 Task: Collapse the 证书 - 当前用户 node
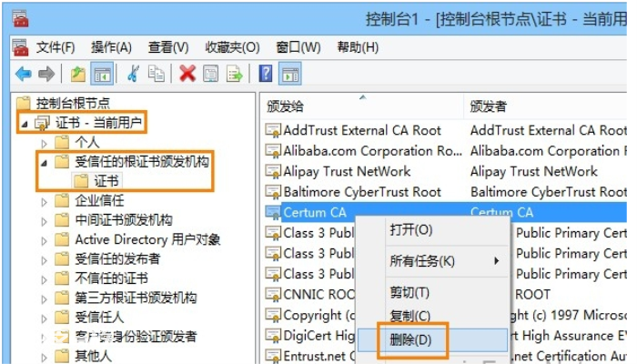(x=25, y=125)
